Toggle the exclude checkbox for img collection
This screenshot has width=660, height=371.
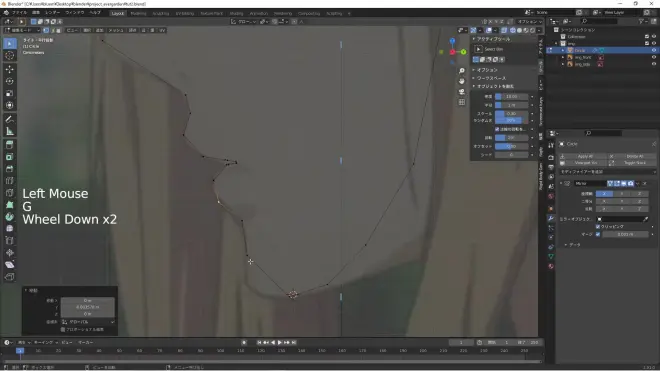point(647,43)
